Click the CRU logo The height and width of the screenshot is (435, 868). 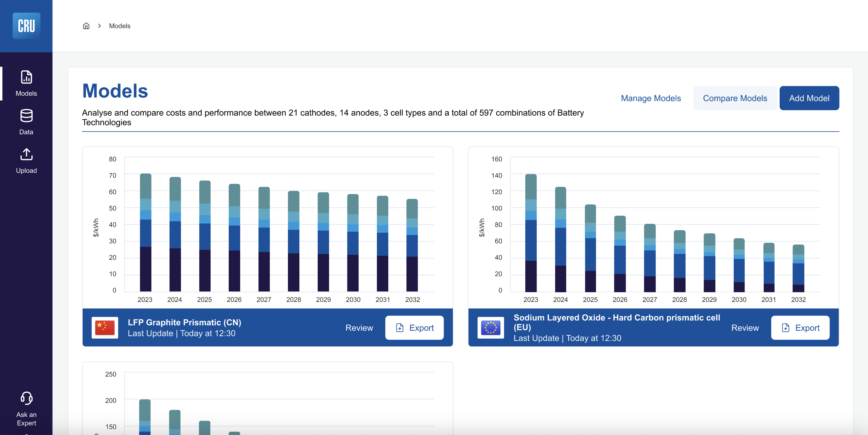click(x=26, y=26)
